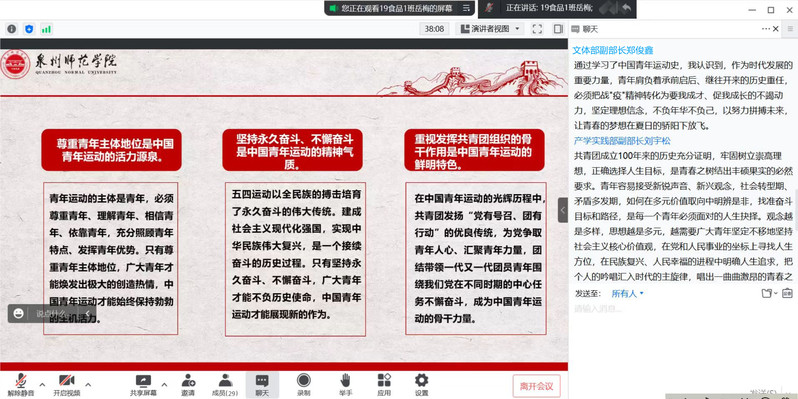798x399 pixels.
Task: Choose recipient in 所有人 dropdown
Action: point(628,294)
